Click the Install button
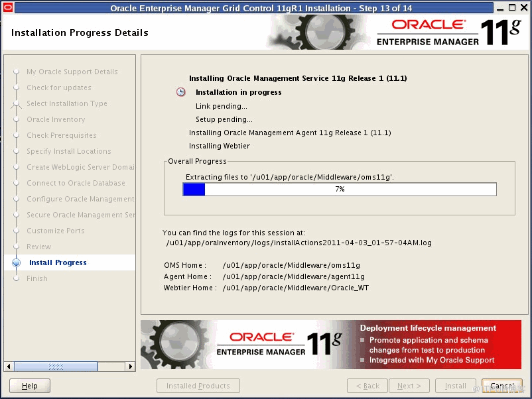 pyautogui.click(x=456, y=386)
